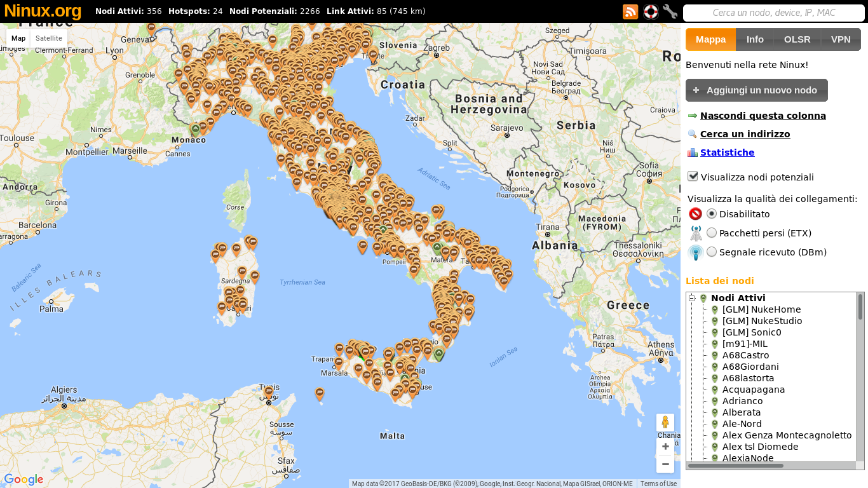Click the Link Attivi count text

(376, 11)
